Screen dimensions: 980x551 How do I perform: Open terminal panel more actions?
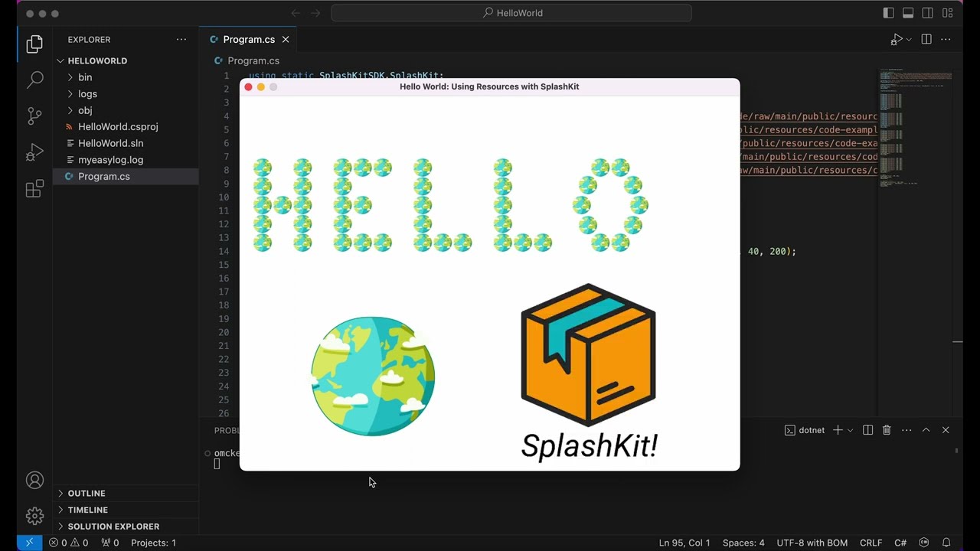tap(906, 430)
